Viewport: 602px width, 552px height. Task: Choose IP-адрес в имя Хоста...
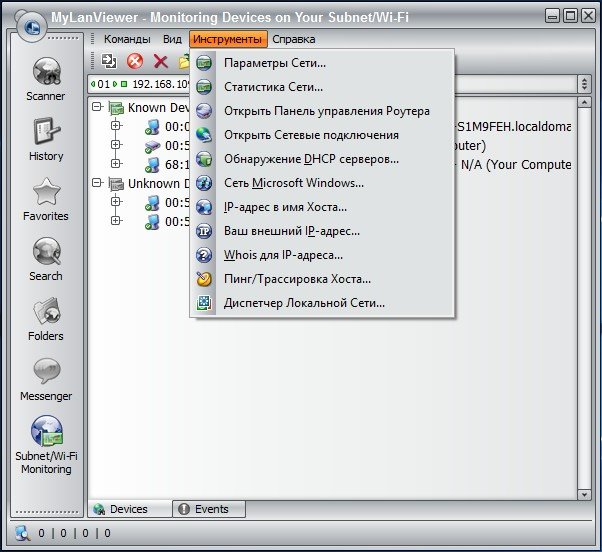click(322, 207)
